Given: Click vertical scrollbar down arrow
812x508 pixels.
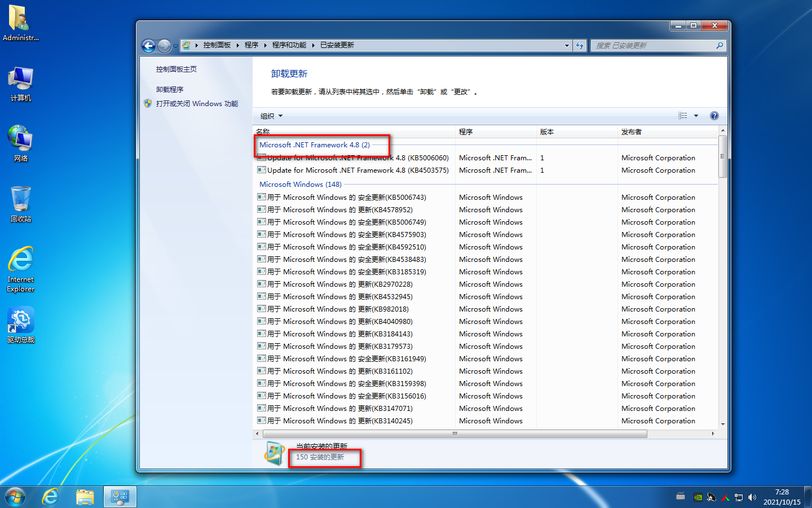Looking at the screenshot, I should 722,424.
